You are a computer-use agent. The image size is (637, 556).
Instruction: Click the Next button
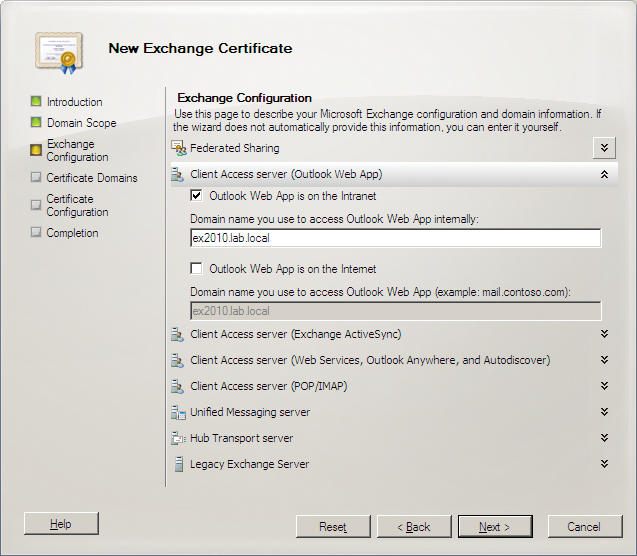(x=494, y=527)
